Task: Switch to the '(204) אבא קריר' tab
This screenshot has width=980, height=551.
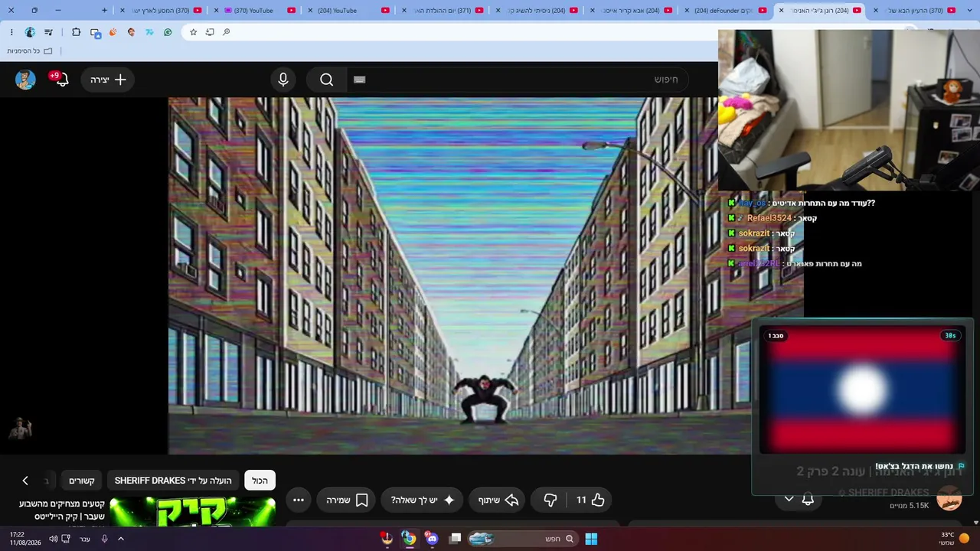Action: [629, 11]
